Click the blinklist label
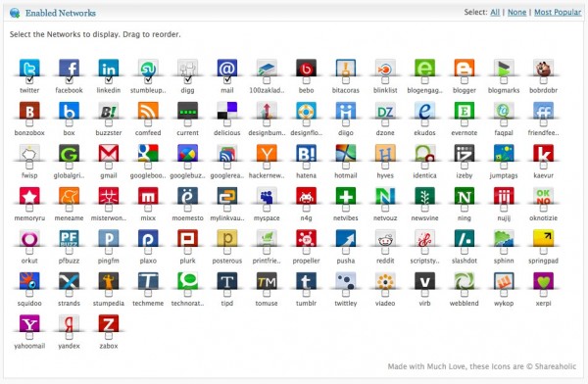The width and height of the screenshot is (588, 384). click(385, 90)
